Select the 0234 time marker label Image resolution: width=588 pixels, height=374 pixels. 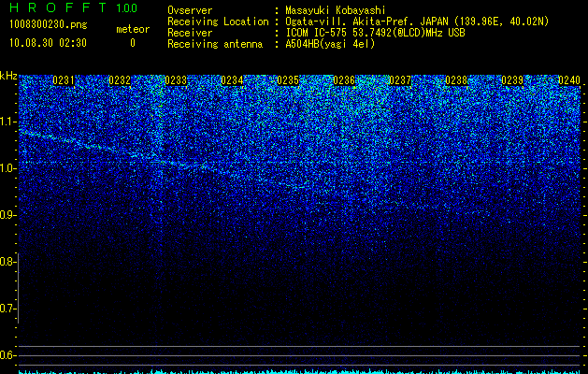[x=232, y=80]
